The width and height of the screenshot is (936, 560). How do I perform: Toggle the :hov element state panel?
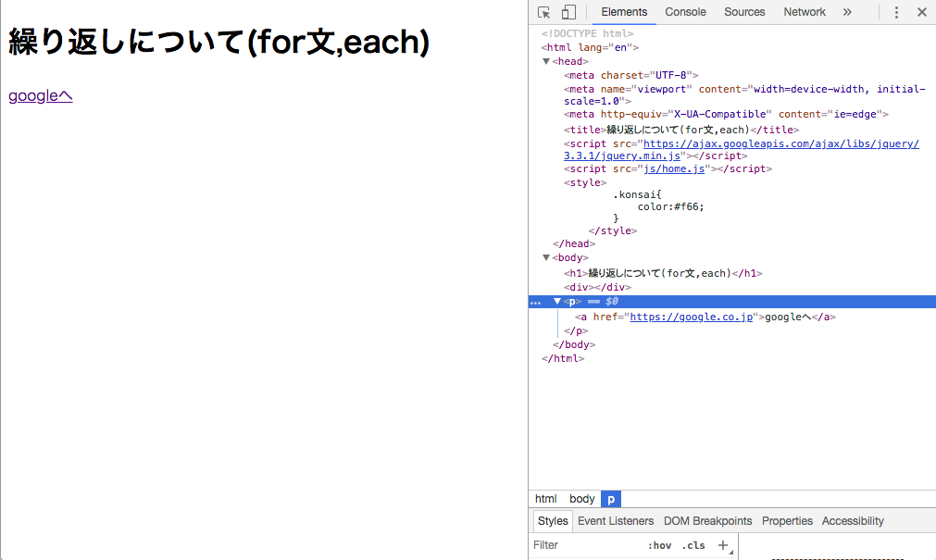(659, 546)
